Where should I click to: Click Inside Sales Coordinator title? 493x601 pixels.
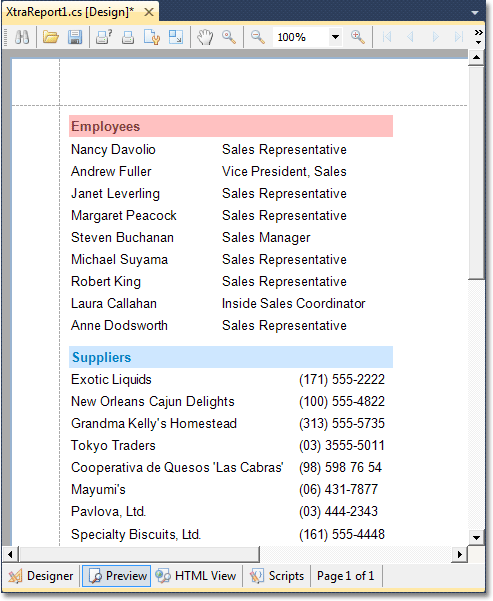pyautogui.click(x=294, y=304)
